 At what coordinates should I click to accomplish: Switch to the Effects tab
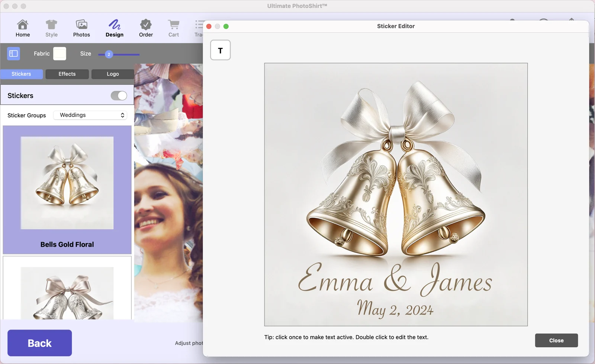[67, 74]
